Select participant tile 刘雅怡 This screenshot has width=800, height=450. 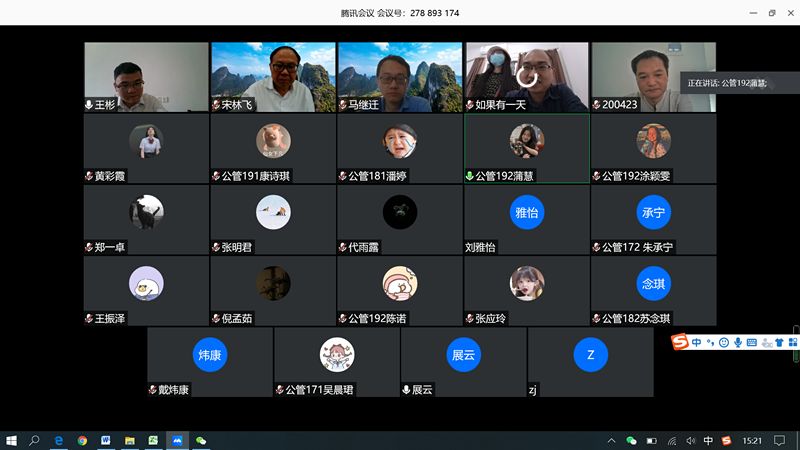click(x=526, y=219)
